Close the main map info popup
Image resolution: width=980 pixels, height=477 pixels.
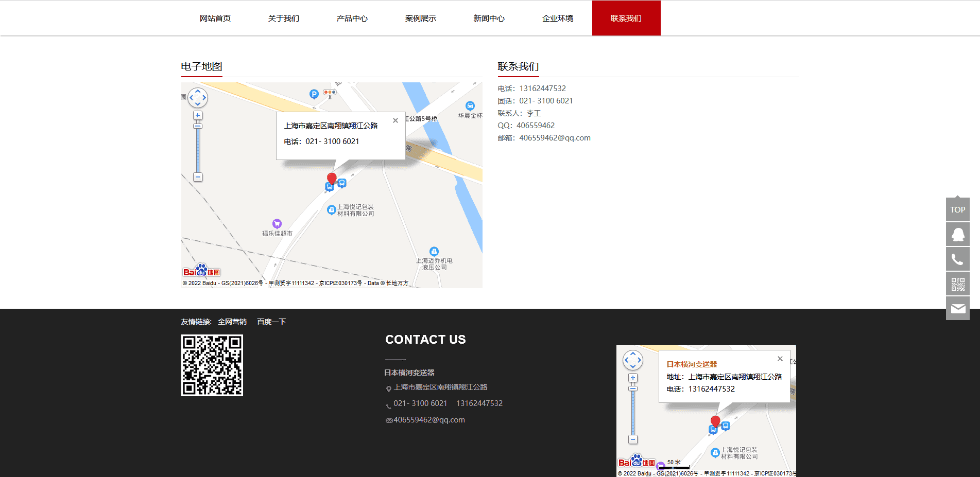click(396, 120)
